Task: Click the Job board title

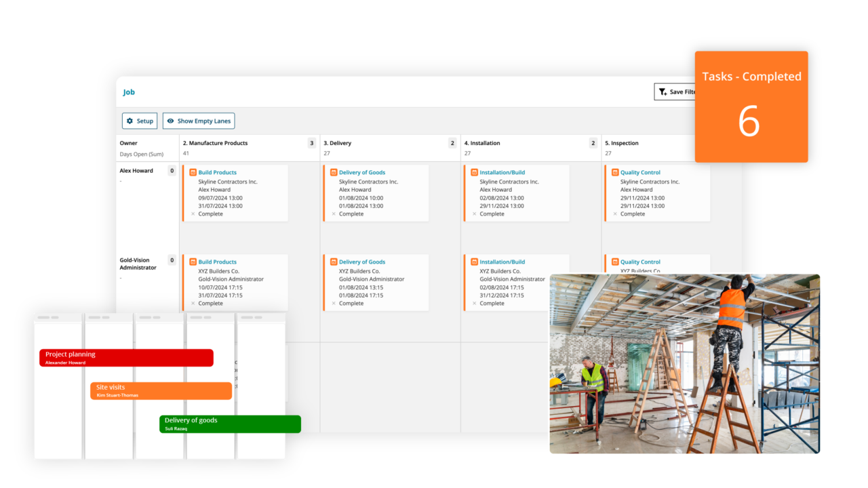Action: (129, 92)
